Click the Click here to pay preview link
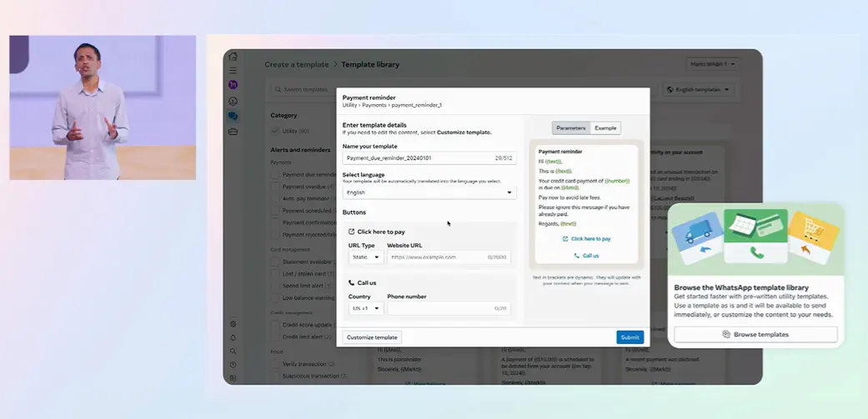 coord(587,239)
